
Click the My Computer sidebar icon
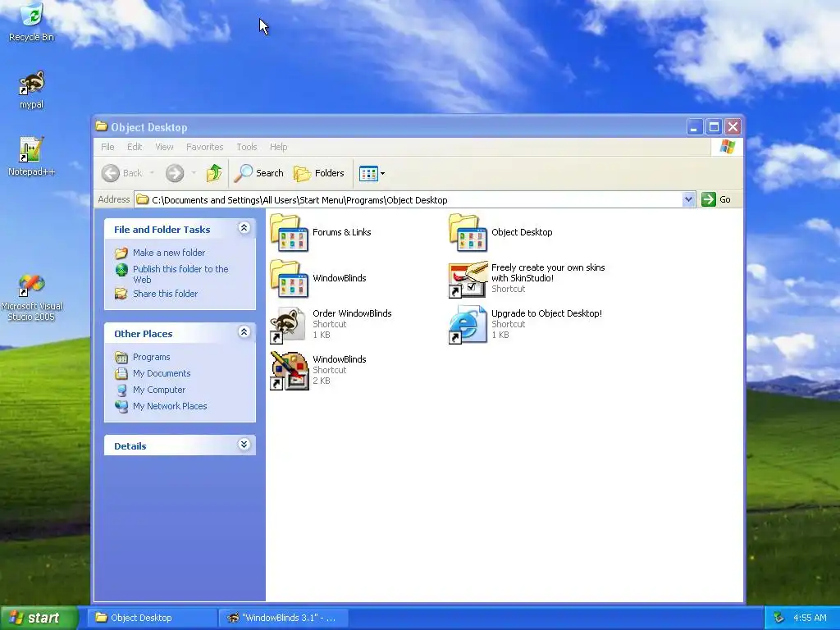coord(121,390)
